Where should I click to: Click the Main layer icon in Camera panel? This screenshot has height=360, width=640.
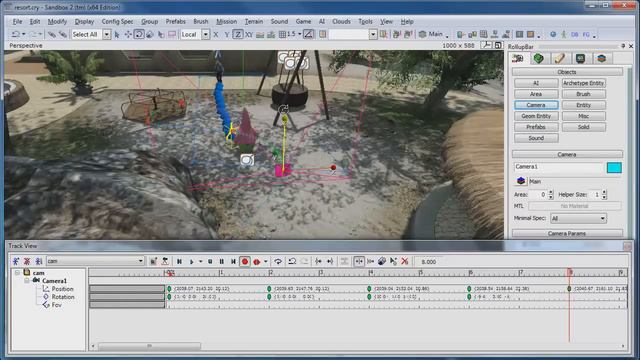pos(521,181)
